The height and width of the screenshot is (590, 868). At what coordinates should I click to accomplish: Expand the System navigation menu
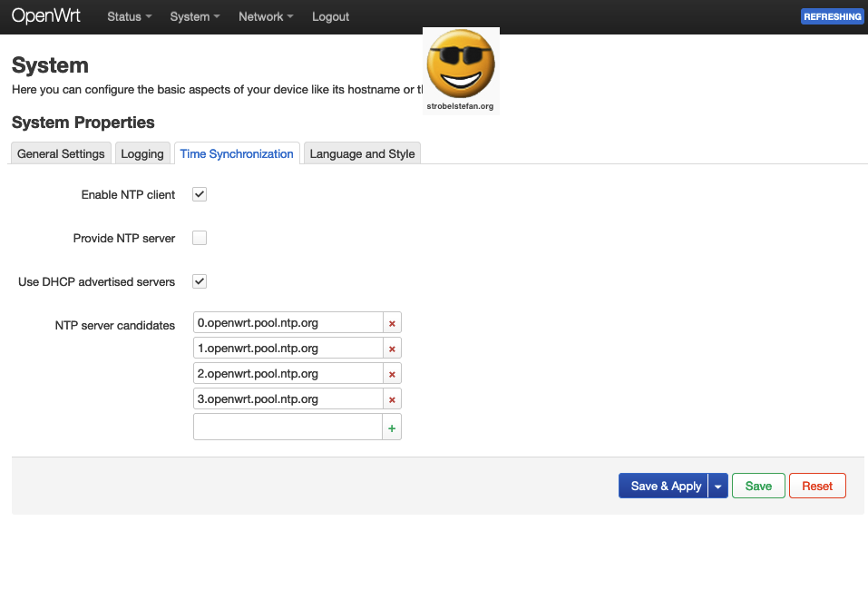pos(194,16)
